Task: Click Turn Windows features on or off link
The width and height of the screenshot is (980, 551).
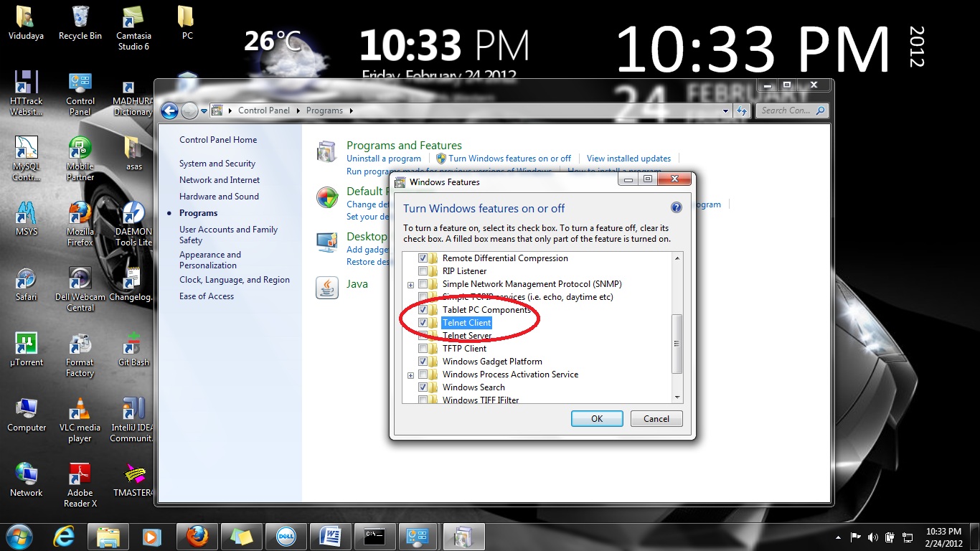Action: point(510,159)
